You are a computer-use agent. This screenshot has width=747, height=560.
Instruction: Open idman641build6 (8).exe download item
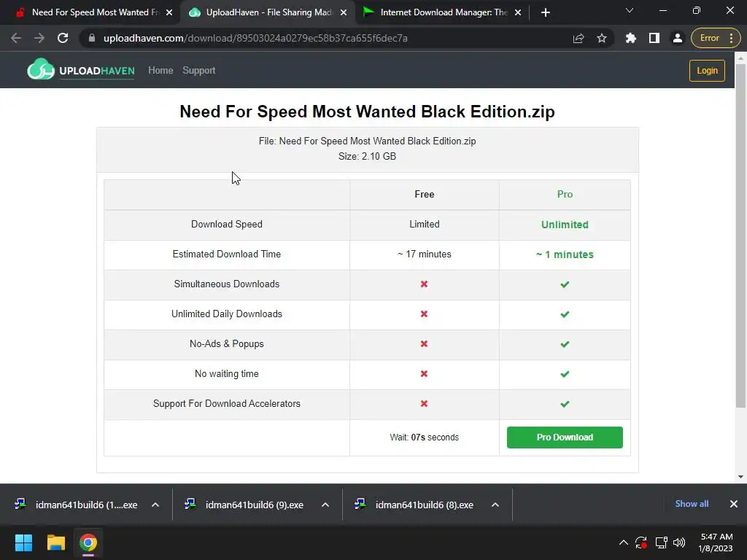(x=416, y=505)
